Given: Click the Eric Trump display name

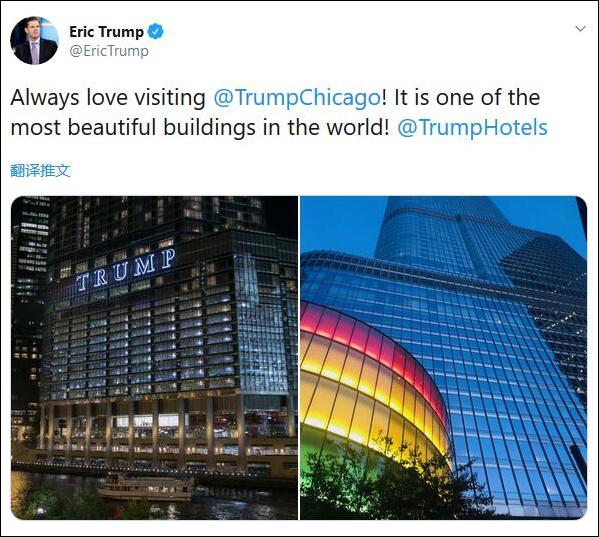Looking at the screenshot, I should (106, 32).
